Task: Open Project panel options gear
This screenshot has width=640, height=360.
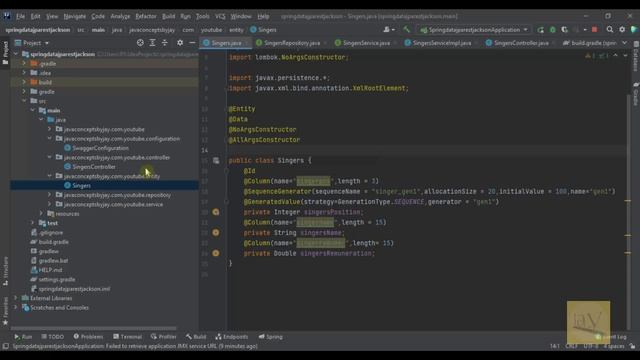Action: pos(180,42)
